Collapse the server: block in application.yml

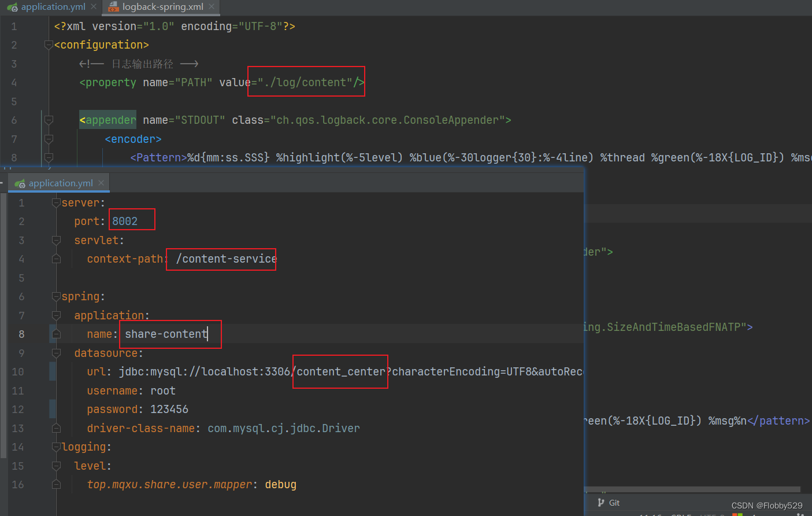56,202
